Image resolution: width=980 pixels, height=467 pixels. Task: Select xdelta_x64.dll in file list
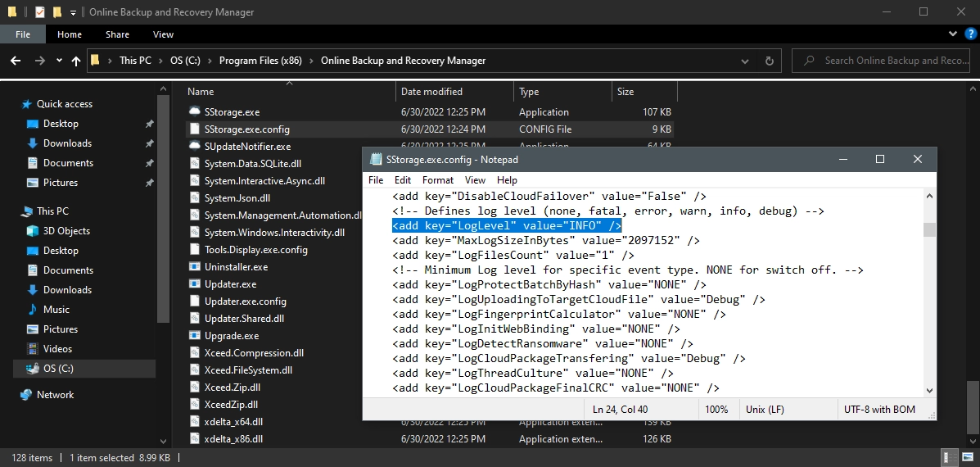(233, 422)
